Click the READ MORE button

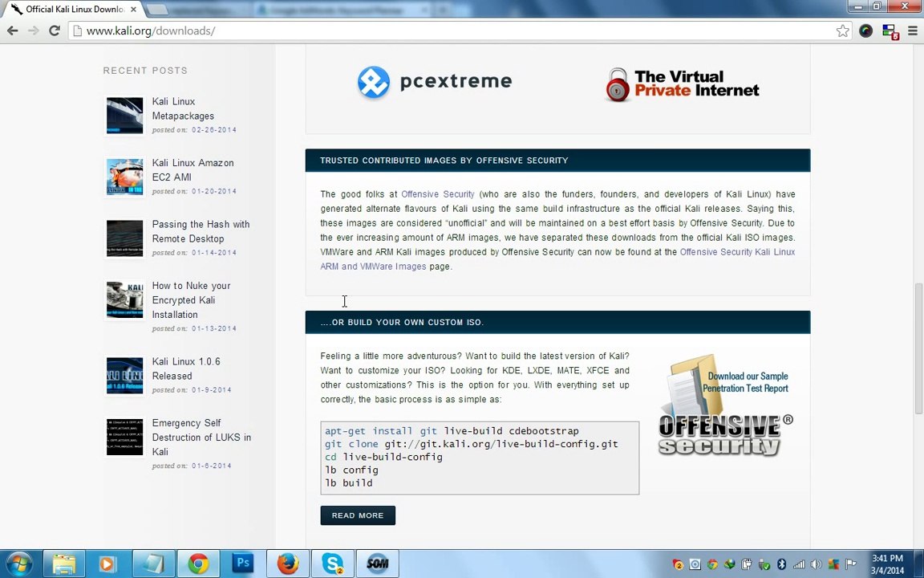click(x=358, y=515)
